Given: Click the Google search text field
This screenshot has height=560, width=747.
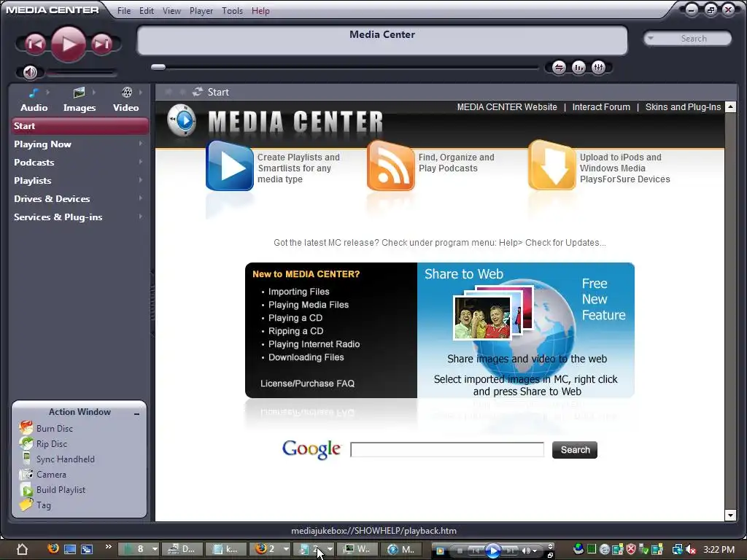Looking at the screenshot, I should point(447,449).
